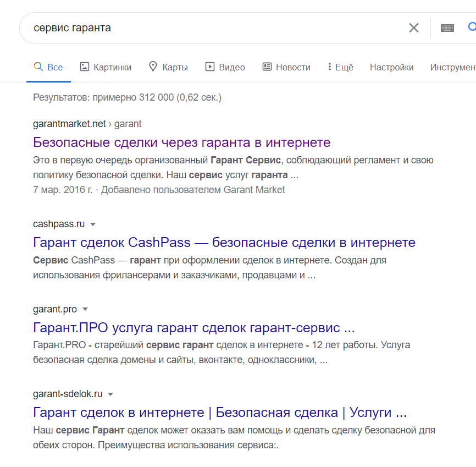
Task: Click the Новости newspaper icon
Action: [x=267, y=67]
